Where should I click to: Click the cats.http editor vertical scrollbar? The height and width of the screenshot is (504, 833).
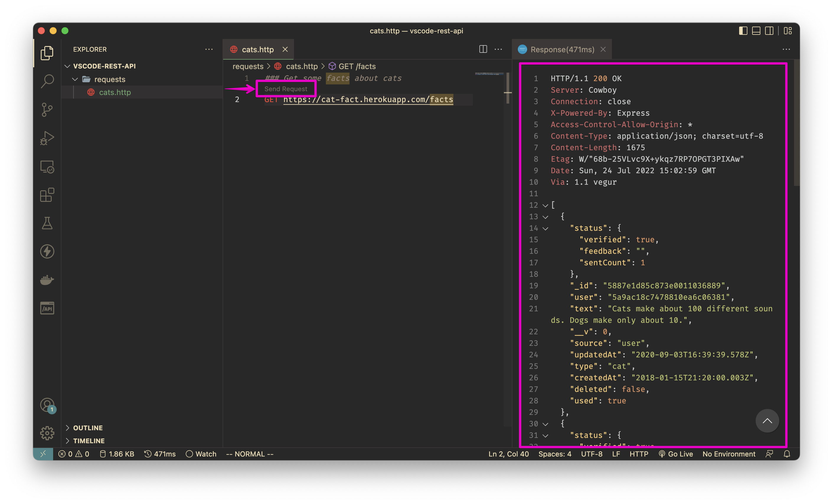click(x=508, y=89)
